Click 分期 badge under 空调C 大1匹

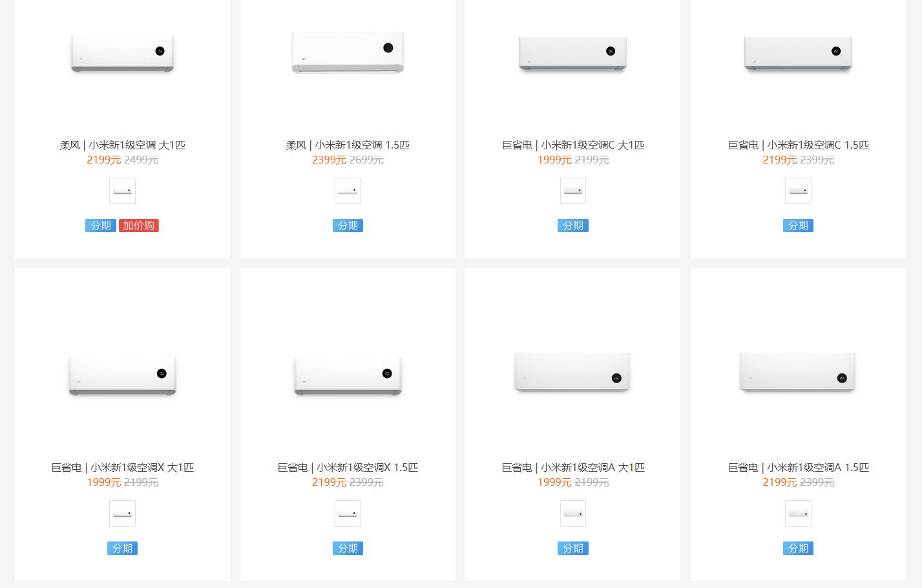click(x=572, y=226)
